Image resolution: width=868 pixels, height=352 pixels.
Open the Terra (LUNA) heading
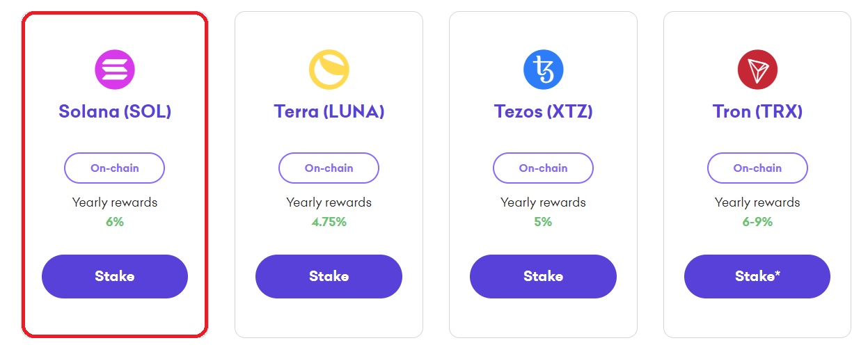point(329,111)
